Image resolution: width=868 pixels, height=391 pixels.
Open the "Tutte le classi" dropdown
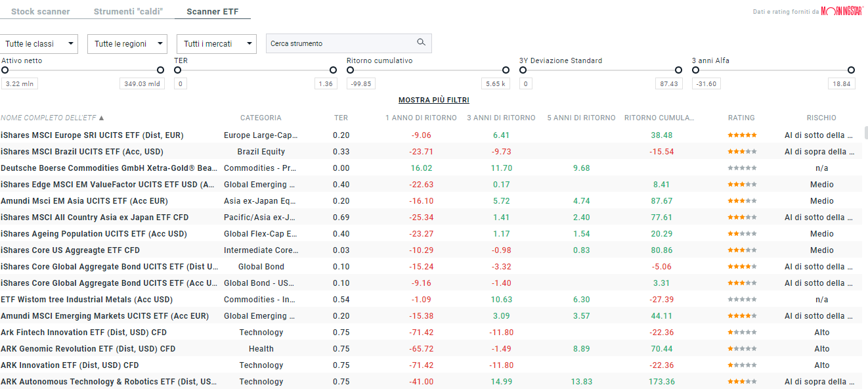click(39, 43)
